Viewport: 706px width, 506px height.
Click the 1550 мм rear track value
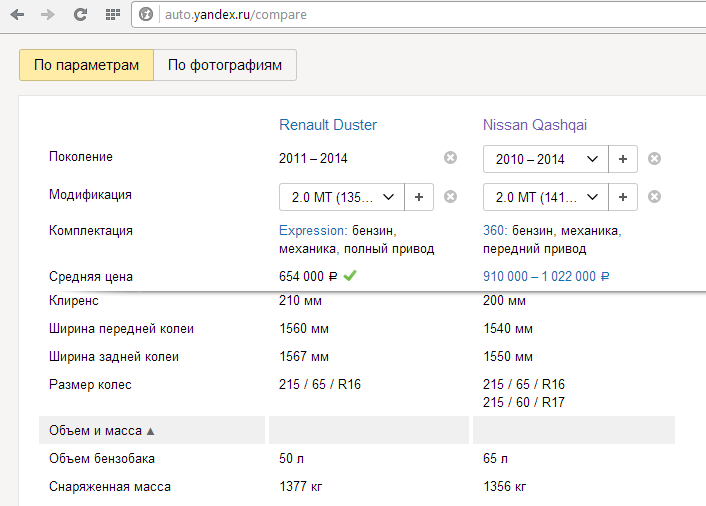(x=508, y=357)
